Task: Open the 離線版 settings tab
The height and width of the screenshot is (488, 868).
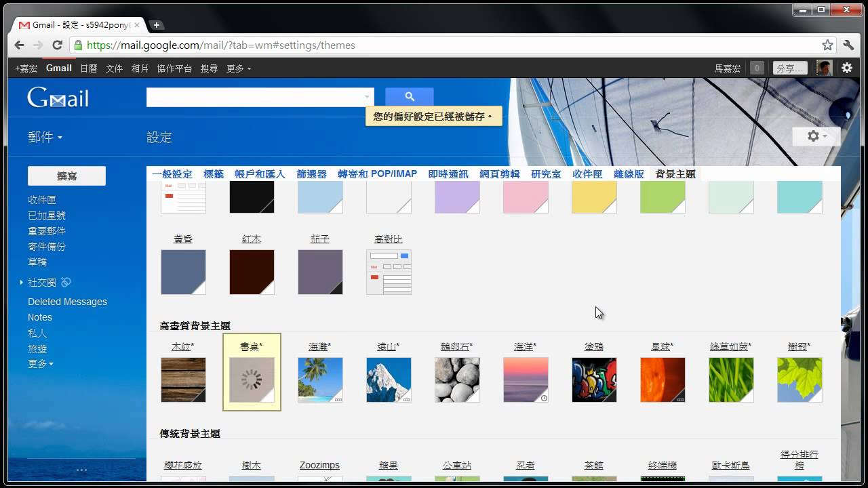Action: pos(629,174)
